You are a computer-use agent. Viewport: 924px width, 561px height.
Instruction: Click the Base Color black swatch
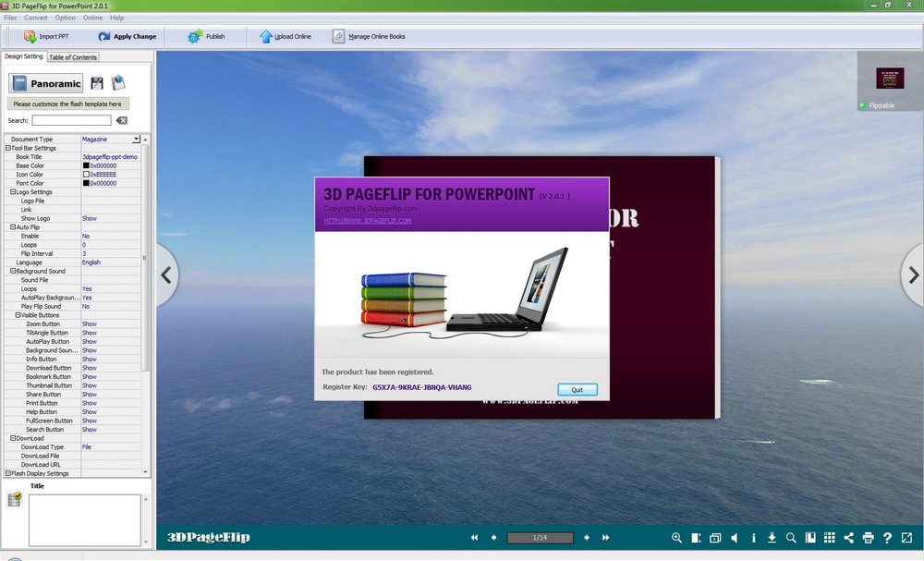click(86, 165)
